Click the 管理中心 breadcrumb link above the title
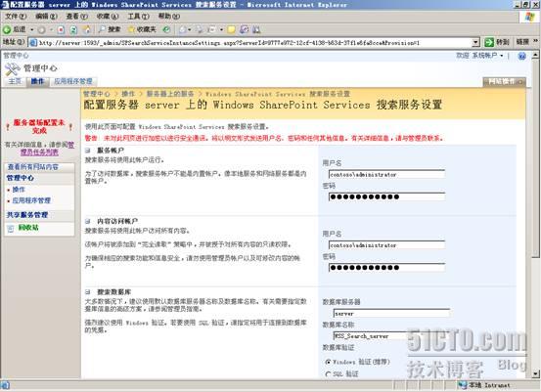 coord(97,94)
